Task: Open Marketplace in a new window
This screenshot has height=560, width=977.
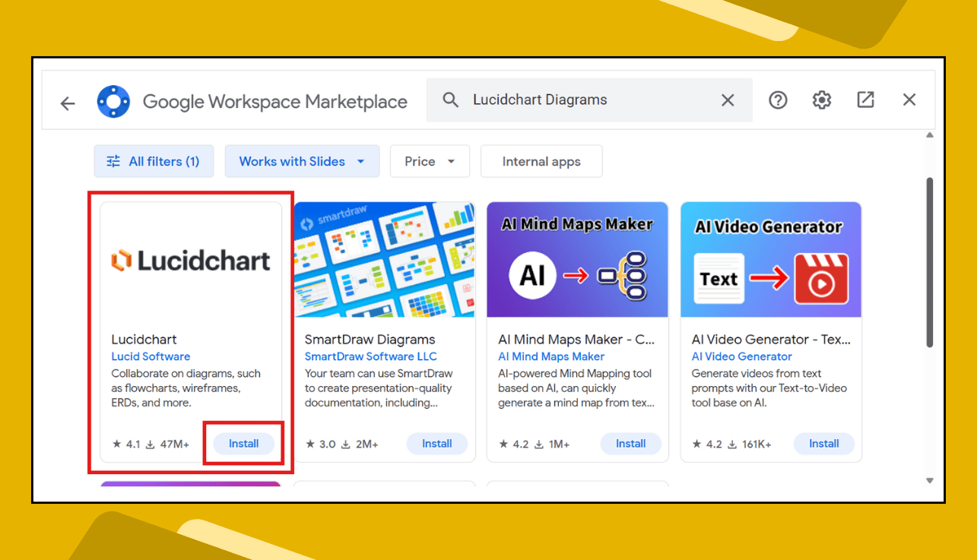Action: (x=865, y=100)
